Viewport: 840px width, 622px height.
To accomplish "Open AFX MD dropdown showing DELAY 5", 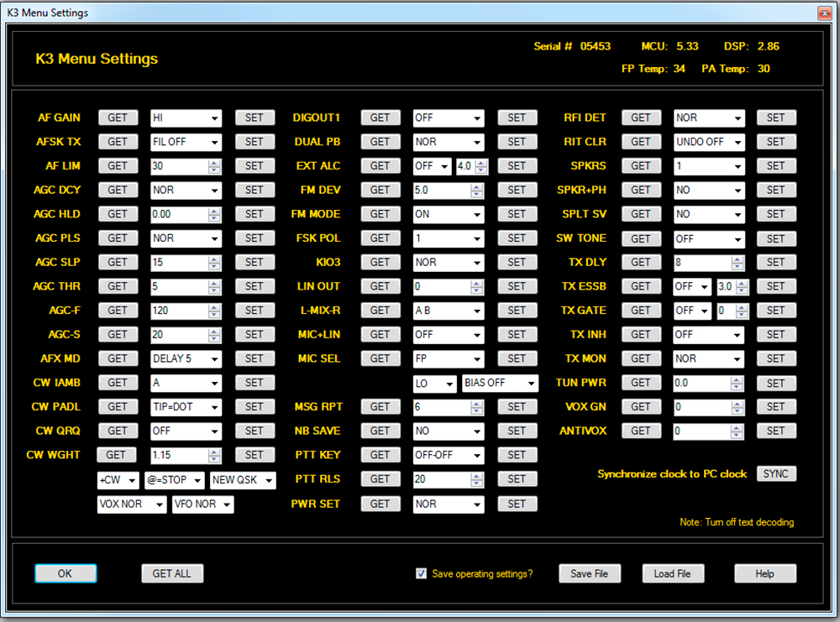I will pos(186,358).
